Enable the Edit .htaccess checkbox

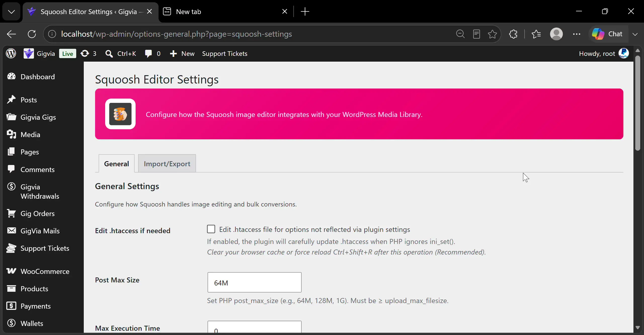tap(211, 229)
